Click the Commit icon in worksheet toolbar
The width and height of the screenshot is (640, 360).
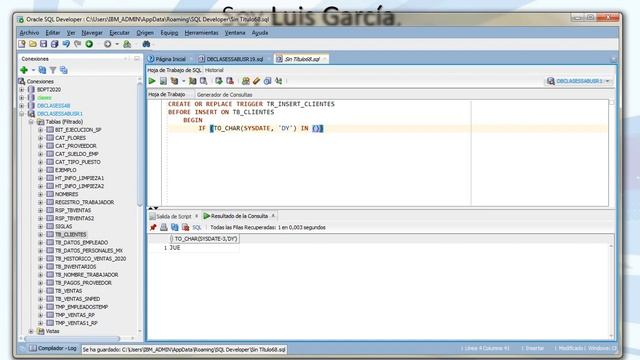coord(219,81)
